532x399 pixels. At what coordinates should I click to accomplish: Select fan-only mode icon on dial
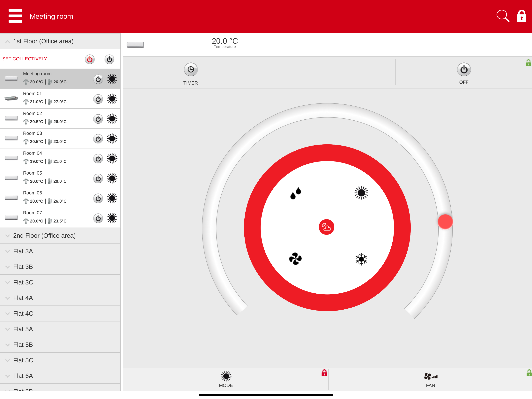[x=295, y=259]
